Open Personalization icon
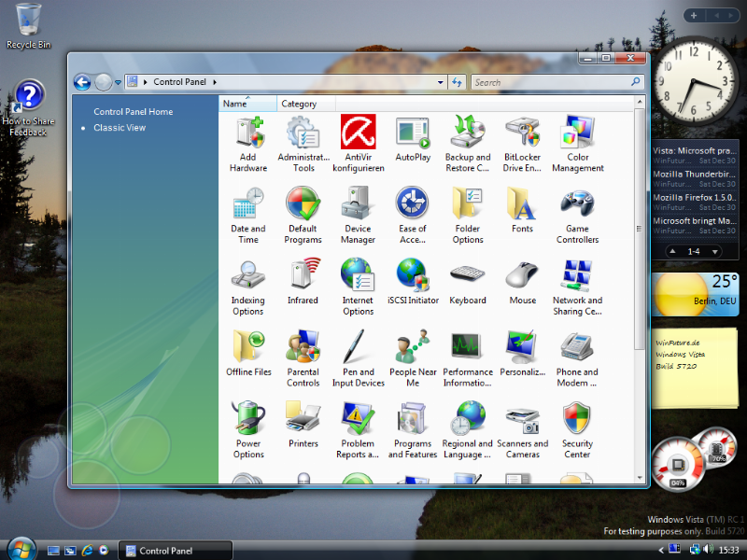747x560 pixels. tap(522, 354)
